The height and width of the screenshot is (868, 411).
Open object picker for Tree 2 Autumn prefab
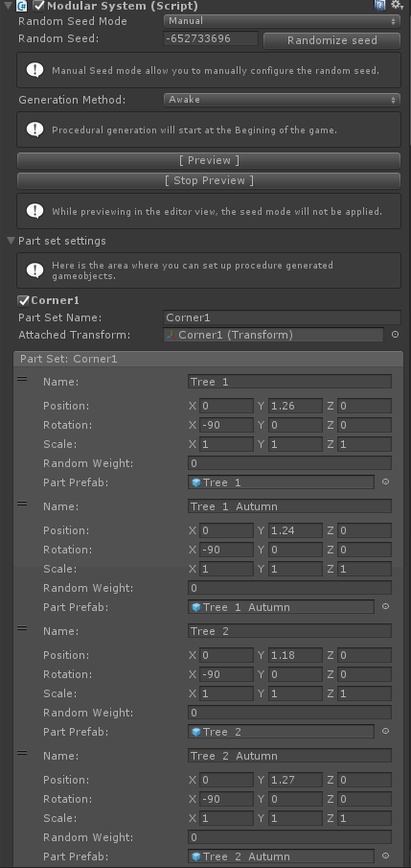[x=385, y=856]
